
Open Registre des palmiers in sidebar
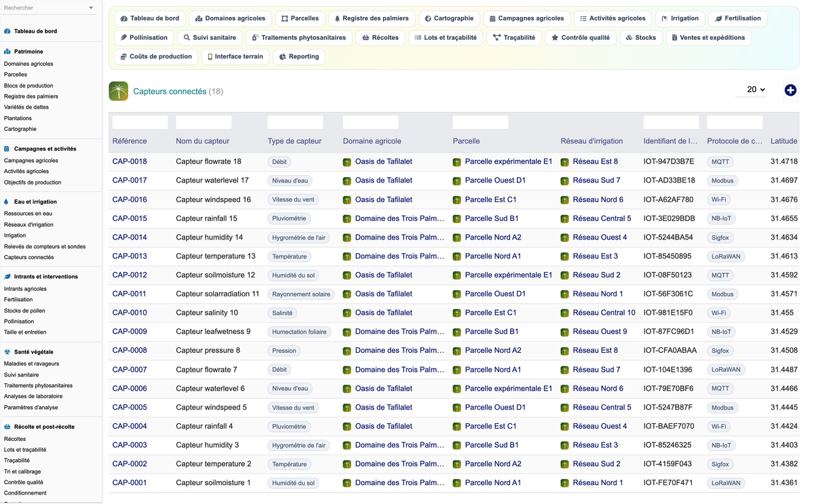click(31, 96)
